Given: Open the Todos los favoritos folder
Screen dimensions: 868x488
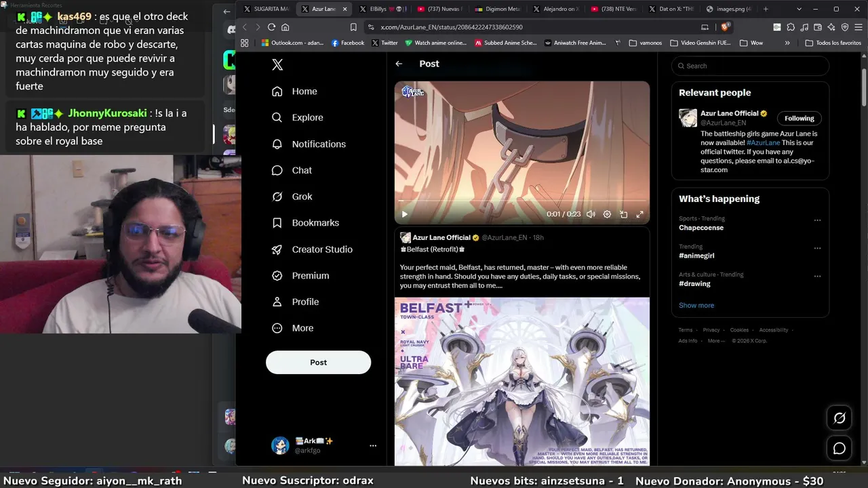Looking at the screenshot, I should [833, 43].
